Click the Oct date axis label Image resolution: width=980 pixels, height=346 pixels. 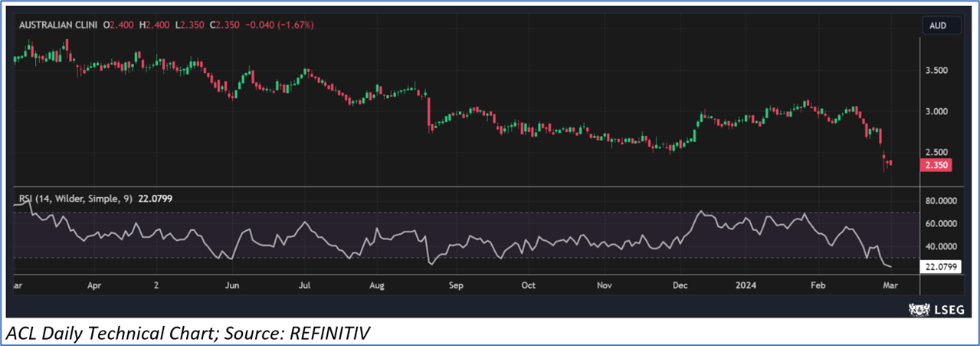coord(528,285)
